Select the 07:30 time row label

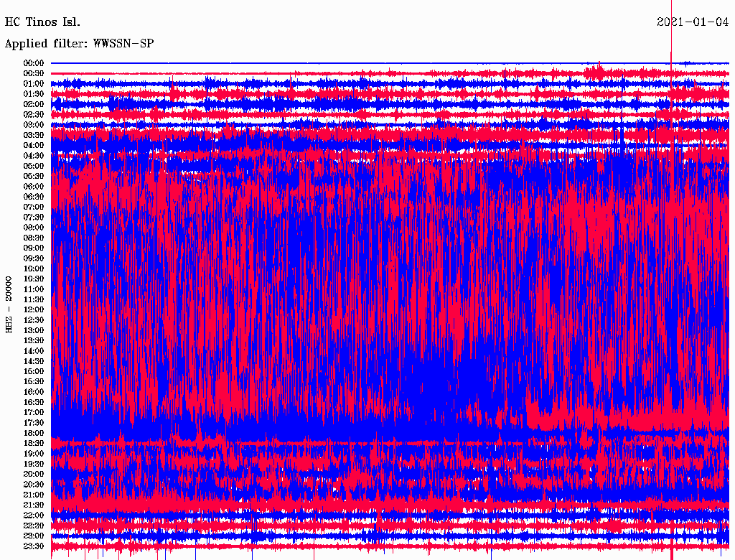(34, 218)
